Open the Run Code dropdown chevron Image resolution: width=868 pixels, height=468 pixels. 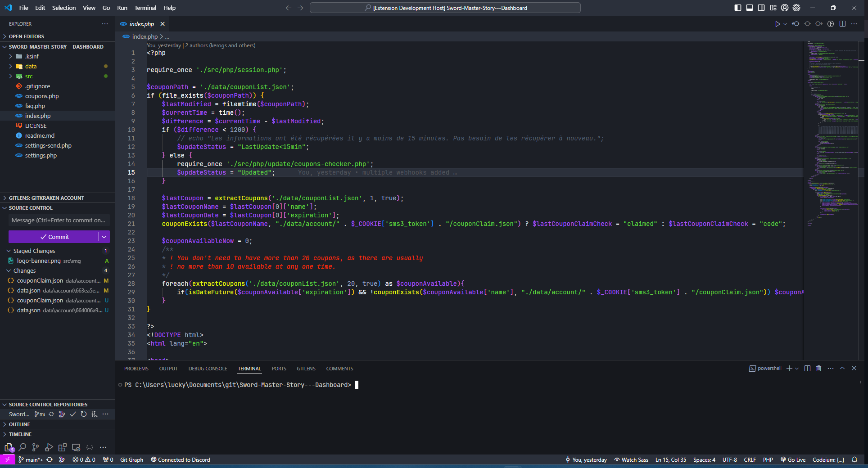point(785,24)
